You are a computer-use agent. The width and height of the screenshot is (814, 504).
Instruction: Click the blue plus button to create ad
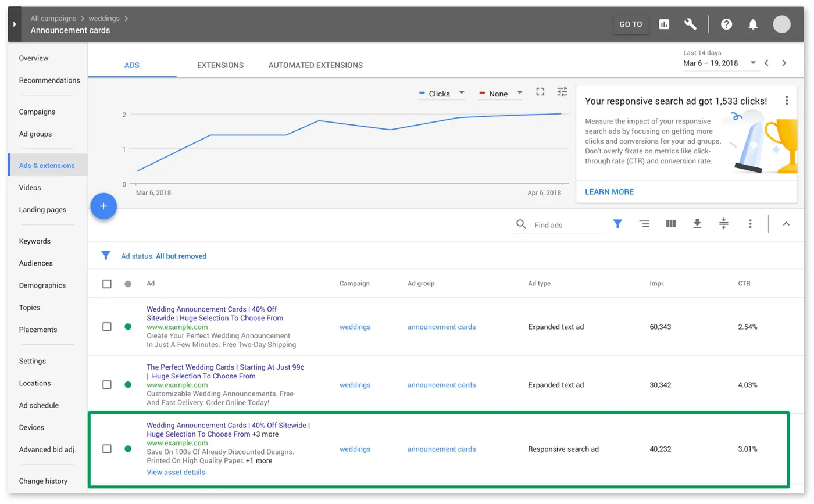(x=103, y=206)
